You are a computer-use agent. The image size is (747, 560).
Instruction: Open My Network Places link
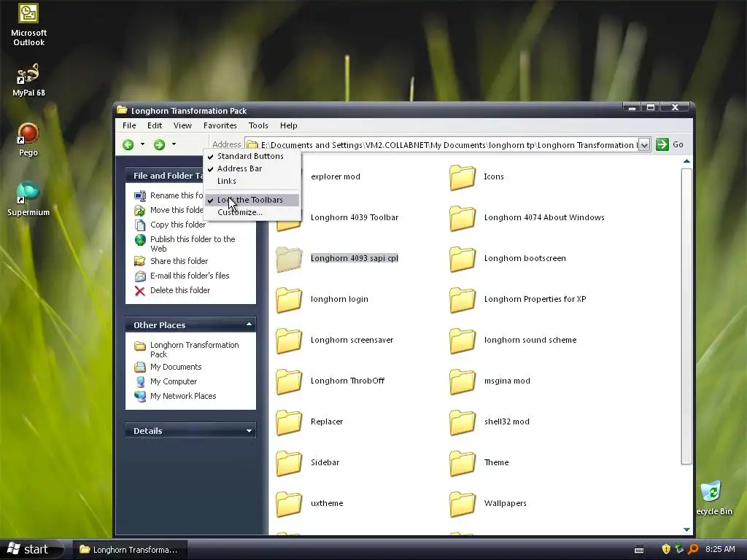(176, 396)
